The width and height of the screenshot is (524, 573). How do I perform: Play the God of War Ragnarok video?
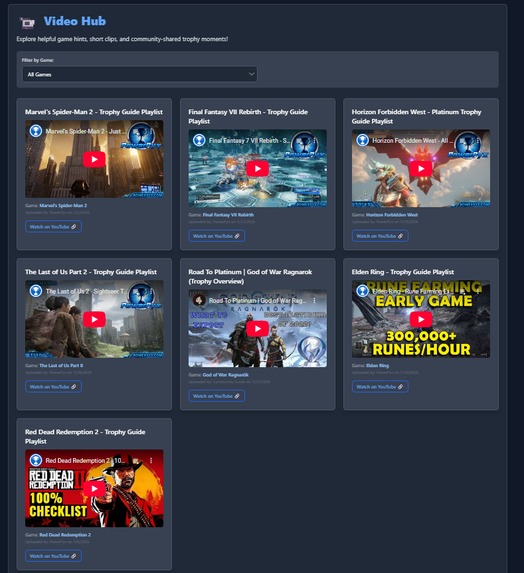(258, 329)
